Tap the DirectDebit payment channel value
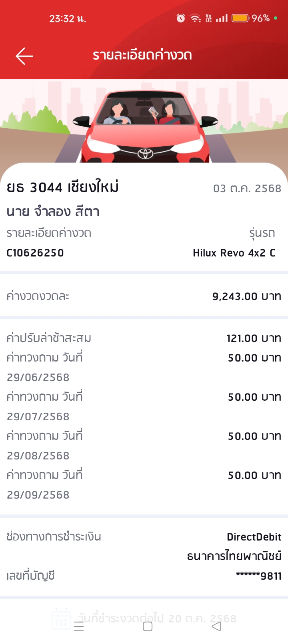This screenshot has height=644, width=288. coord(254,537)
